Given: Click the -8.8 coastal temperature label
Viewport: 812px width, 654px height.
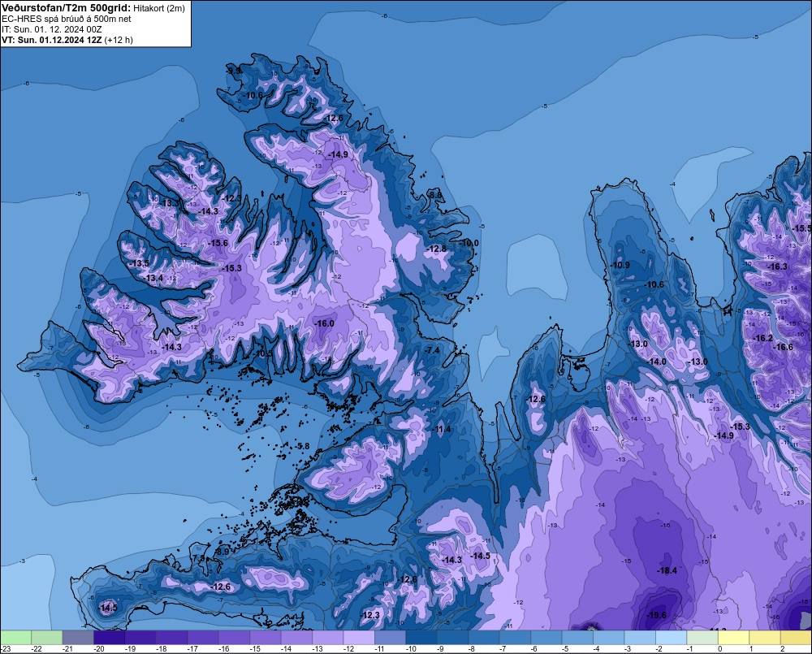Looking at the screenshot, I should pyautogui.click(x=435, y=195).
